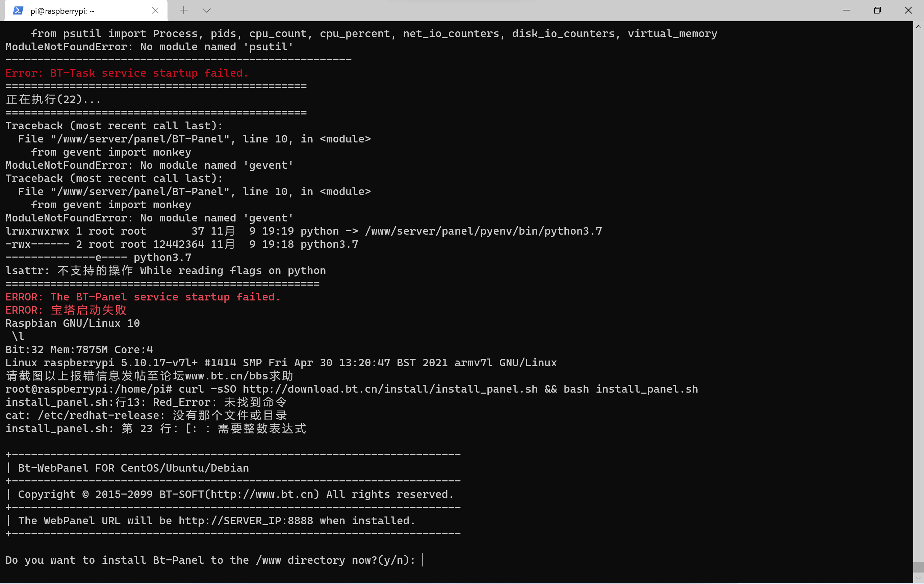Click the scrollbar down arrow
The height and width of the screenshot is (584, 924).
[918, 578]
